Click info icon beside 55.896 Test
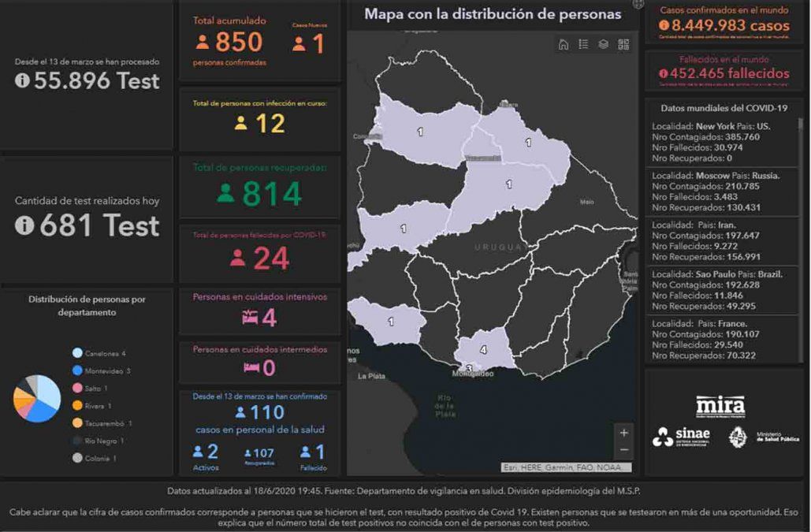This screenshot has height=532, width=811. (22, 80)
